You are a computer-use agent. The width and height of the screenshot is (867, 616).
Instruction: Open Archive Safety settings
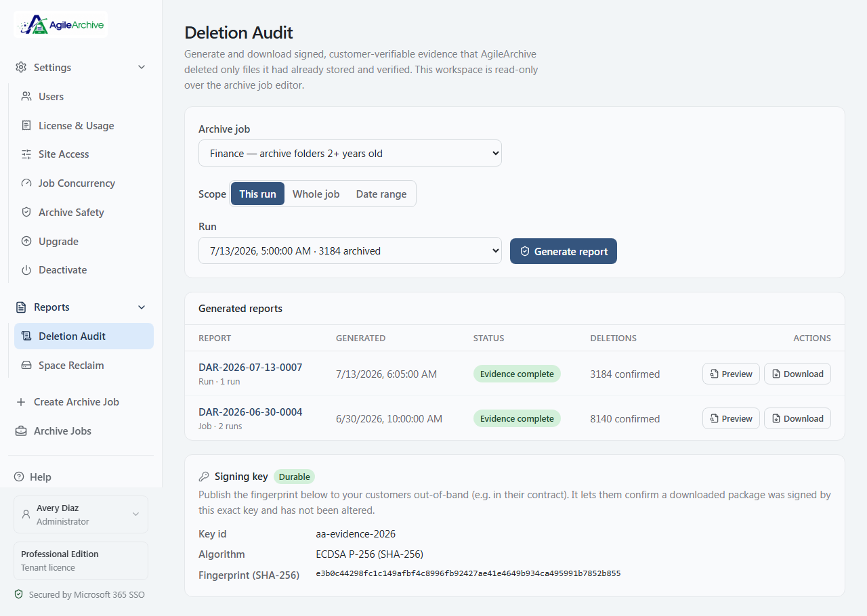[x=84, y=213]
